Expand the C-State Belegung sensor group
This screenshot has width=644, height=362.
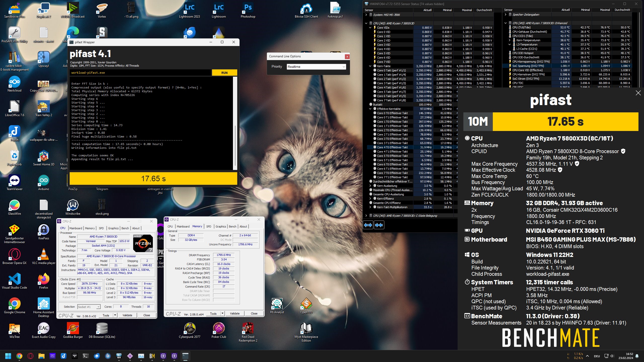(366, 216)
